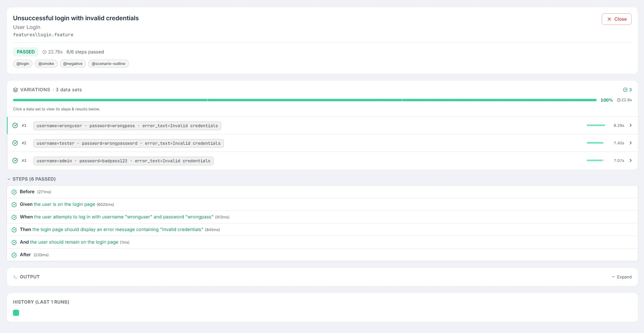
Task: Click the check icon of the After step
Action: pos(14,255)
